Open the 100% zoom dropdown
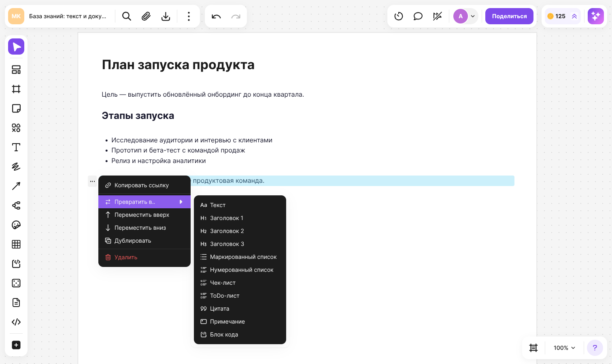612x364 pixels. pyautogui.click(x=564, y=348)
